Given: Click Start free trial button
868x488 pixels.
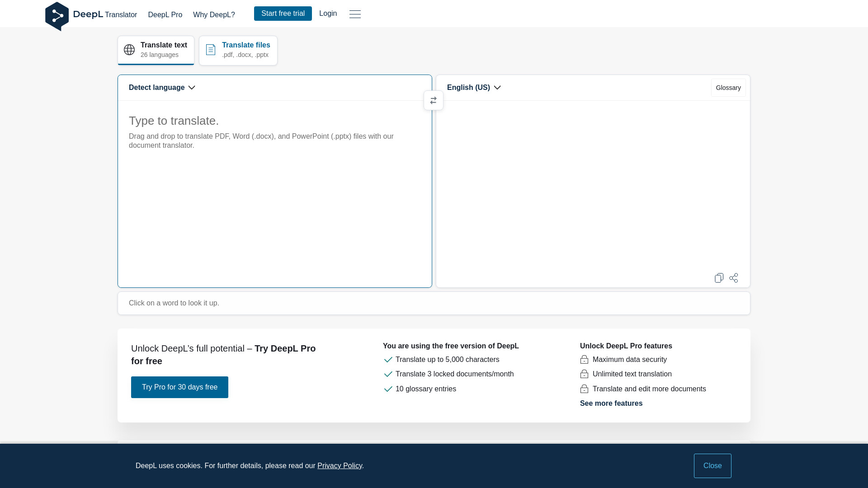Looking at the screenshot, I should point(283,14).
